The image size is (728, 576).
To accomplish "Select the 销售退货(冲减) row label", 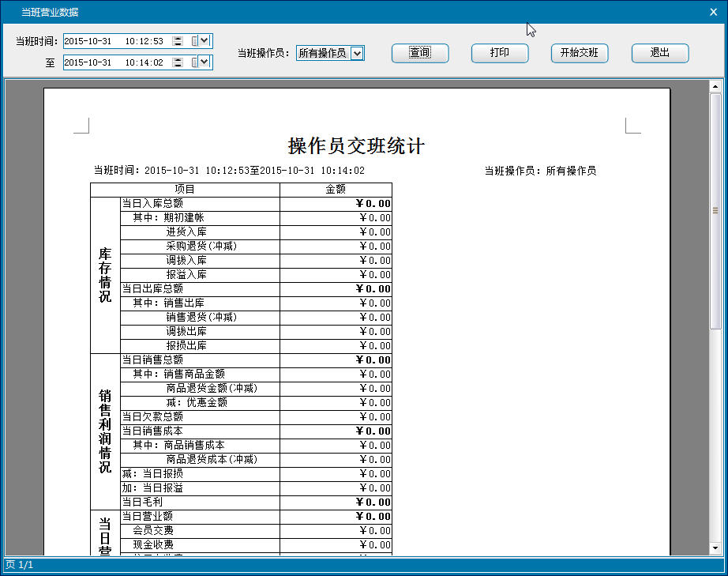I will coord(201,318).
